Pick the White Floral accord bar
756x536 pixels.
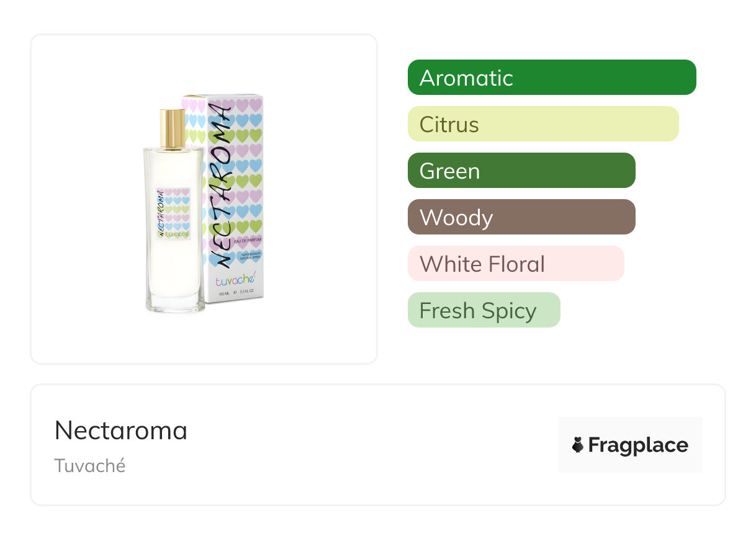(515, 264)
